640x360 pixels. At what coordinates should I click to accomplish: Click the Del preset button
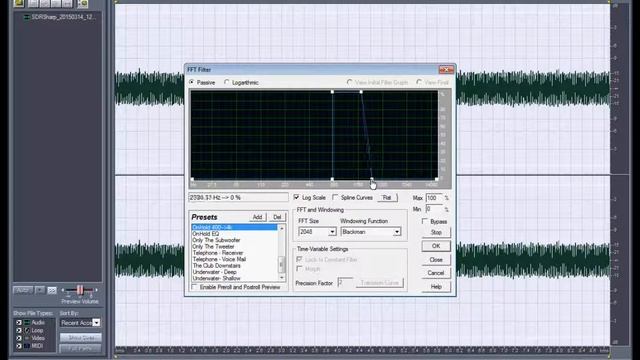(x=277, y=217)
